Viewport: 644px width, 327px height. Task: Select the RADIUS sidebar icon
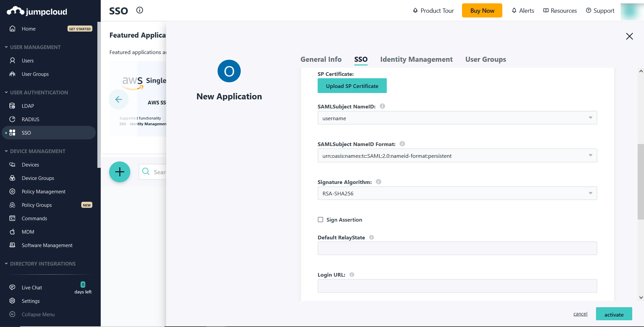pos(12,119)
